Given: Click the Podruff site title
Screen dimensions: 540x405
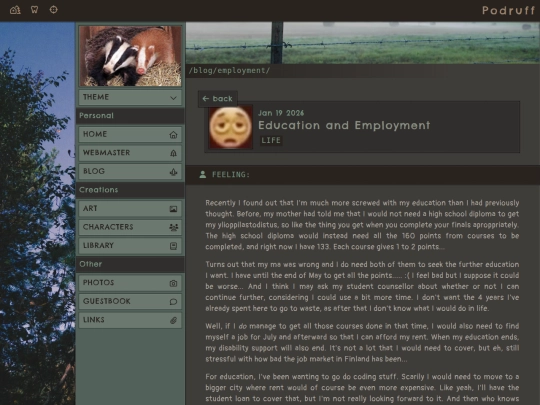Looking at the screenshot, I should (508, 10).
